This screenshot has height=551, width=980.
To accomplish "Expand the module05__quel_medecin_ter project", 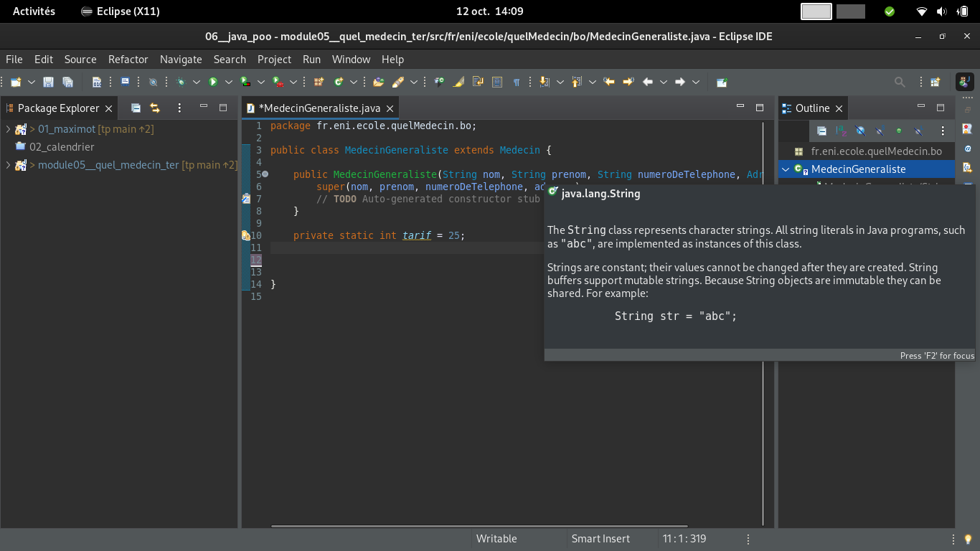I will point(8,165).
